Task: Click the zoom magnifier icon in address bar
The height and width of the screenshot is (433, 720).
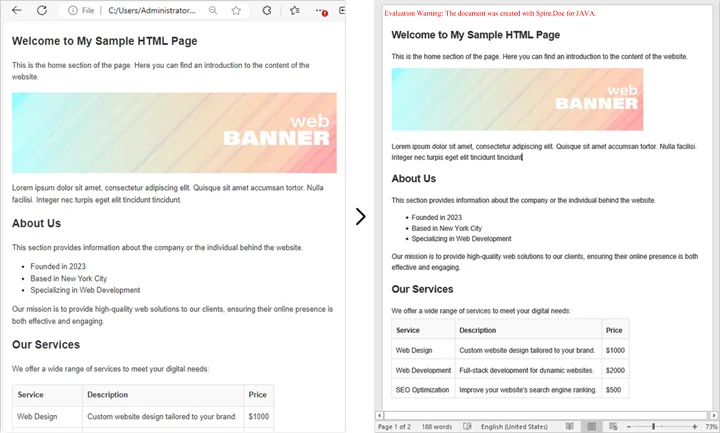Action: tap(213, 10)
